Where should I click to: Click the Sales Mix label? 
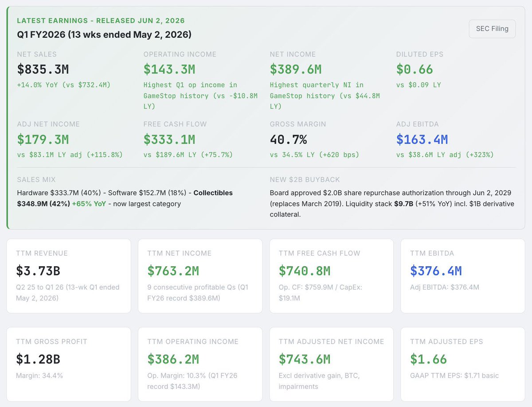click(x=36, y=180)
